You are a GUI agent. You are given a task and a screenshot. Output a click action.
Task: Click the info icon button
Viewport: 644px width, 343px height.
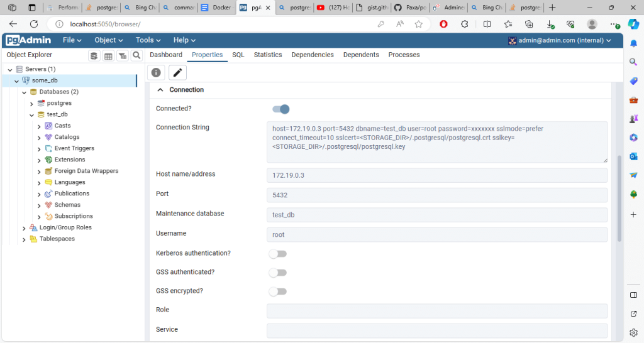(156, 72)
